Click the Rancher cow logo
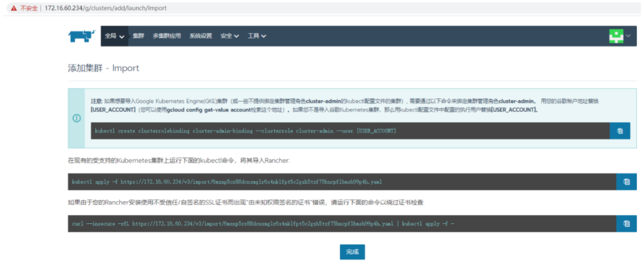Viewport: 644px width, 268px height. [x=82, y=36]
